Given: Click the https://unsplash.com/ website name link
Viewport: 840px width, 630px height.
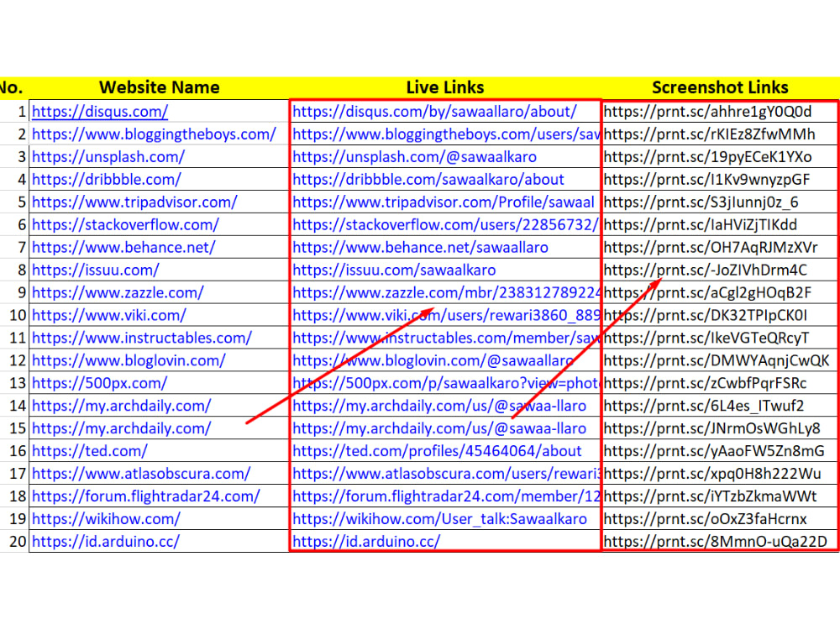Looking at the screenshot, I should pyautogui.click(x=108, y=156).
